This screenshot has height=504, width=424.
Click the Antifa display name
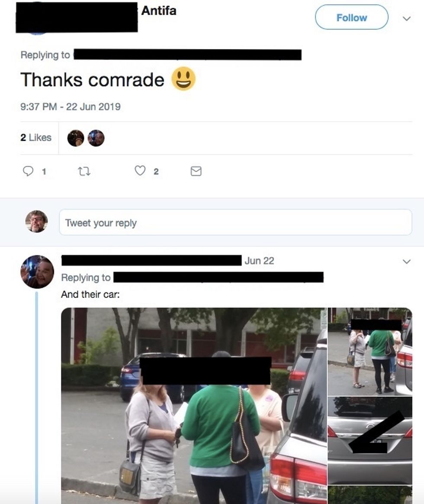159,10
